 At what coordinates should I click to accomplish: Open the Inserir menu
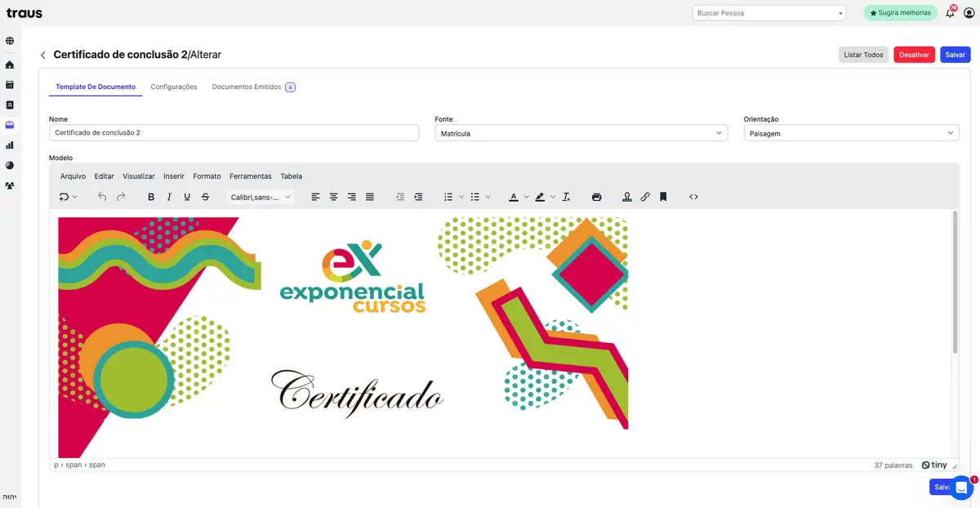(x=174, y=176)
